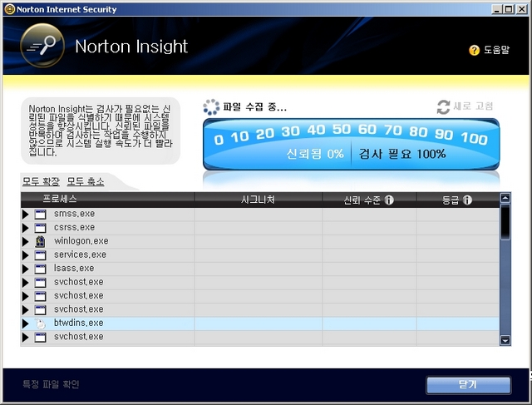532x405 pixels.
Task: Click the btwdins.exe mouse icon
Action: click(40, 324)
